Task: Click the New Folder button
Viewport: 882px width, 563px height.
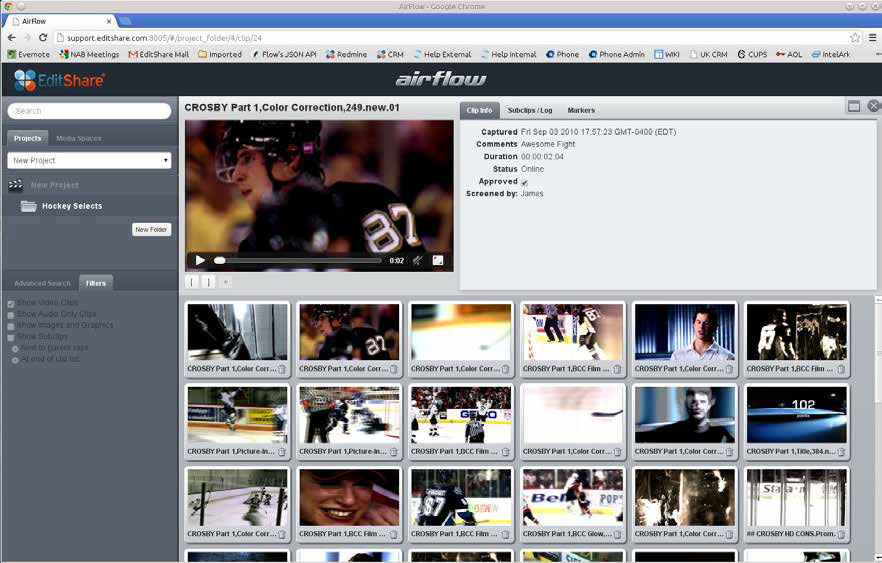Action: click(x=152, y=229)
